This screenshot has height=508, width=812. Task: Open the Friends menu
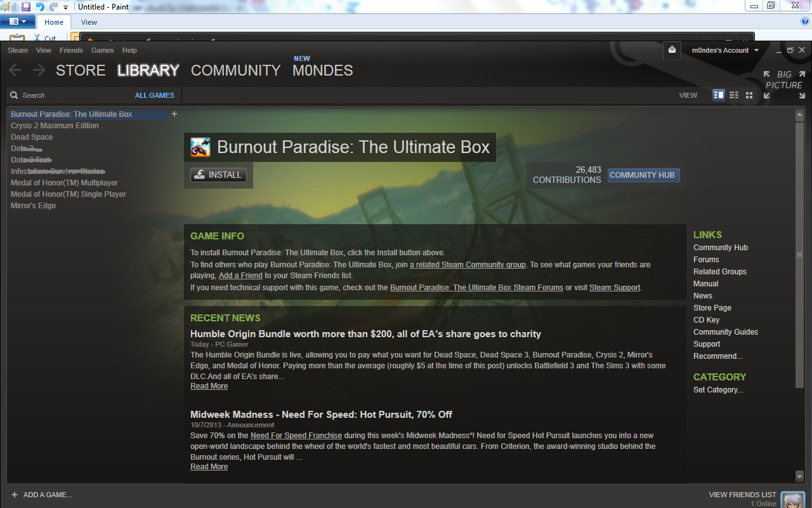click(71, 50)
